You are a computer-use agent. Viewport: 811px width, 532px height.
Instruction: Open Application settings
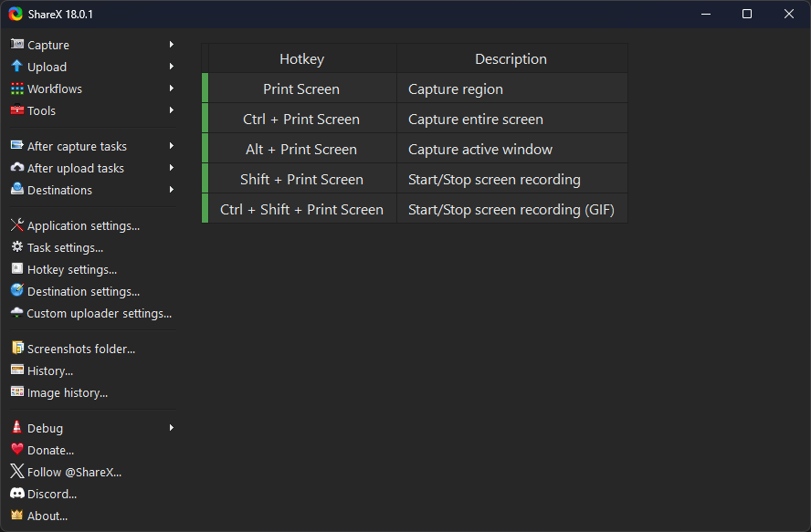point(82,225)
